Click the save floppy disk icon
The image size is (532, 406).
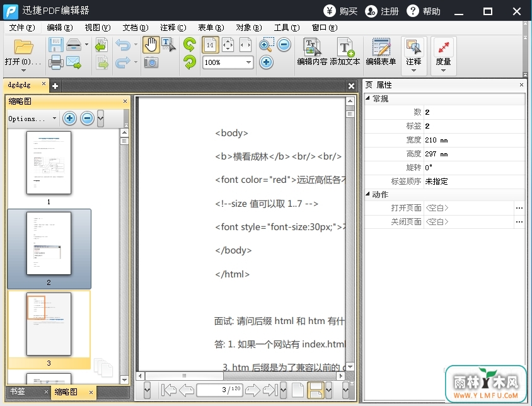(56, 45)
